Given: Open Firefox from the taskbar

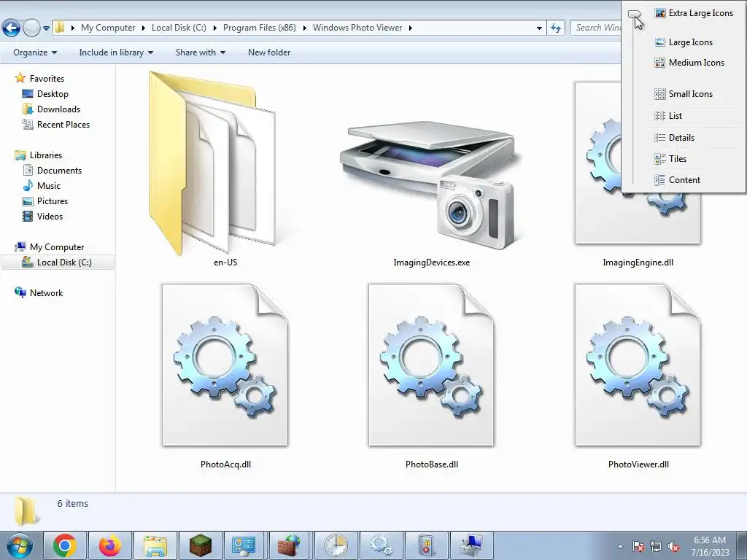Looking at the screenshot, I should coord(109,545).
